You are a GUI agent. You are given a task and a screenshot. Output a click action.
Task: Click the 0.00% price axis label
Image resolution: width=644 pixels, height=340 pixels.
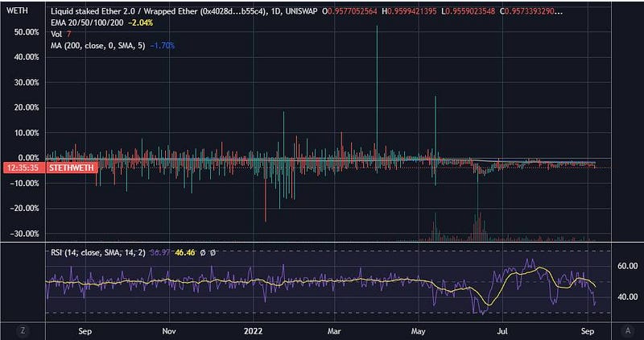[x=28, y=158]
